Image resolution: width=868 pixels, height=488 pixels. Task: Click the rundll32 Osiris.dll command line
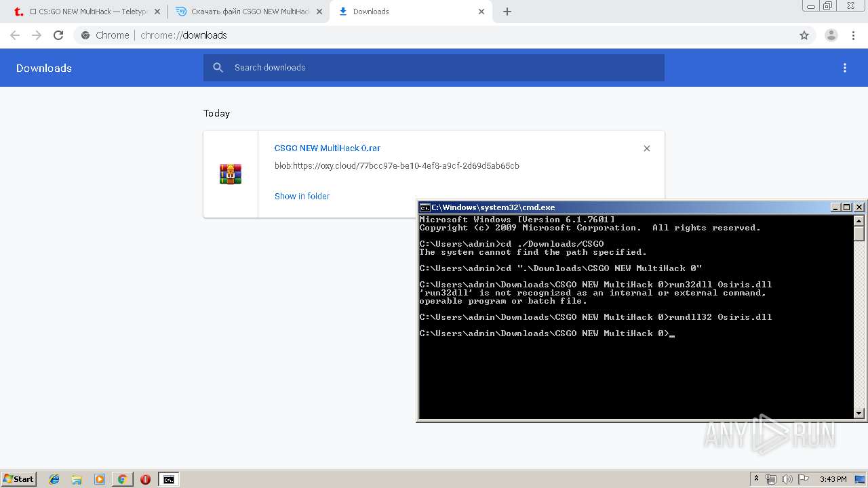pos(595,317)
